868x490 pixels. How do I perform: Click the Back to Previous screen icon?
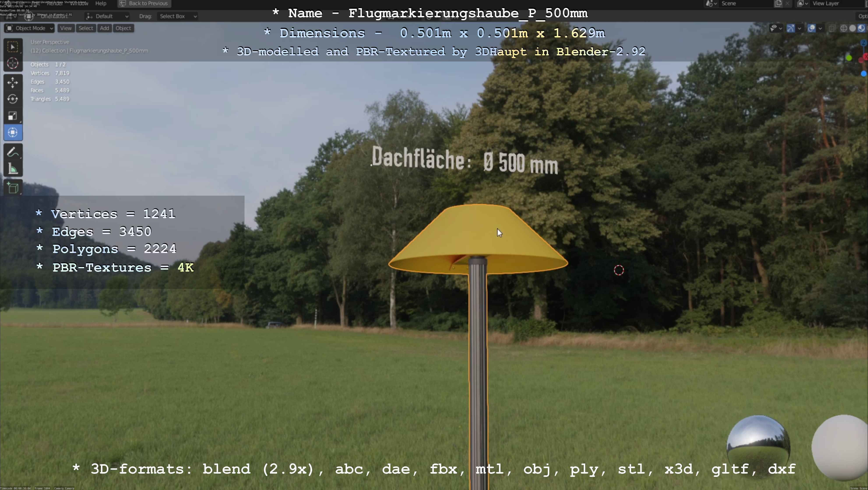click(123, 3)
